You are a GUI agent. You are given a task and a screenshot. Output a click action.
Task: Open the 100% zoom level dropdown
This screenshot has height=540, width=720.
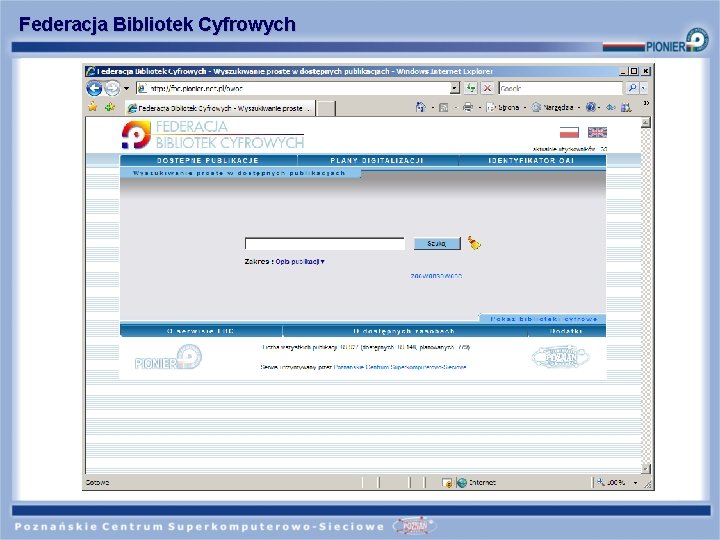[636, 483]
